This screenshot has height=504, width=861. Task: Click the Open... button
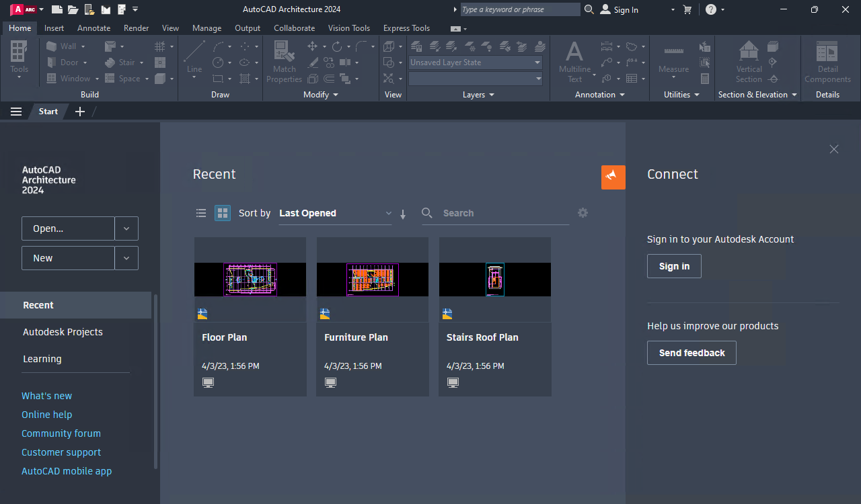tap(68, 228)
